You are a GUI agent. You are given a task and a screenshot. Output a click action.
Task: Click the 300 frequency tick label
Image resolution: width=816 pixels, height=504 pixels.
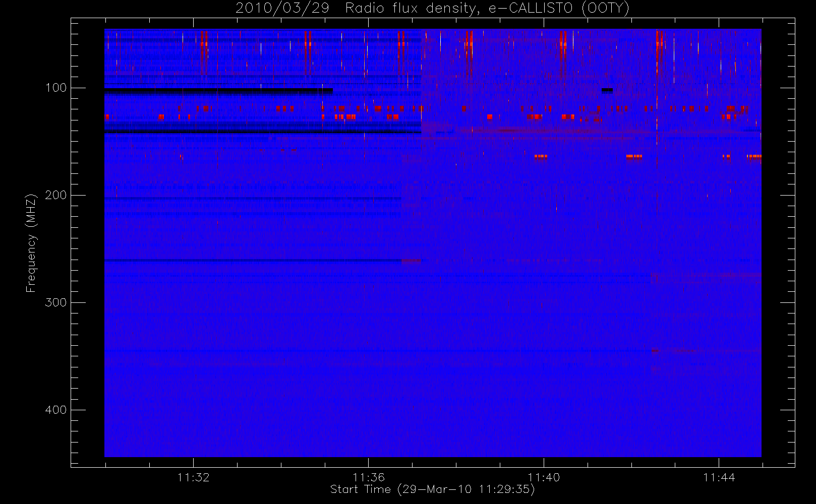click(56, 302)
